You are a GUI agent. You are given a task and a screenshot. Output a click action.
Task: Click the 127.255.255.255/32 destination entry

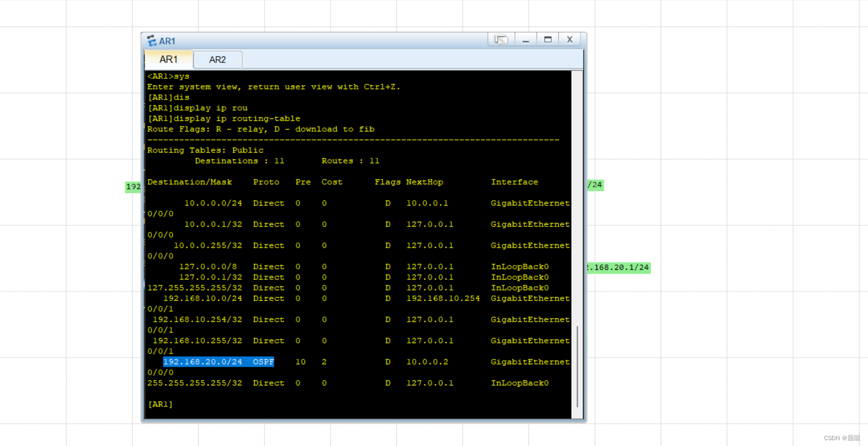(x=195, y=288)
